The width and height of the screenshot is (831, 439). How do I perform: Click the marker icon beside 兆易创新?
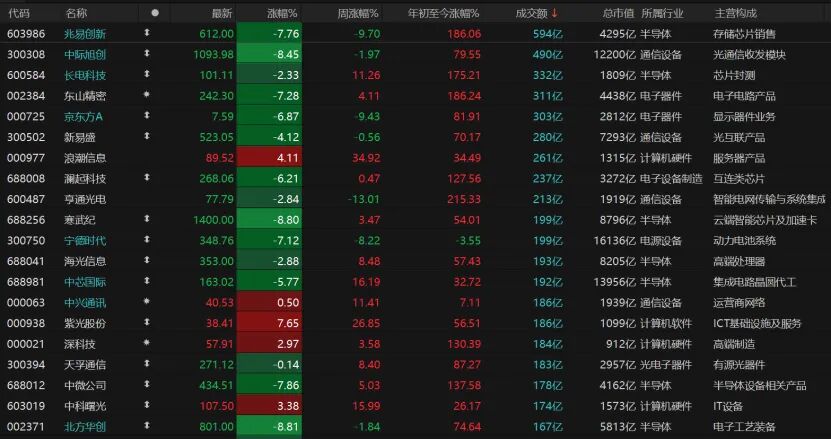[x=147, y=33]
